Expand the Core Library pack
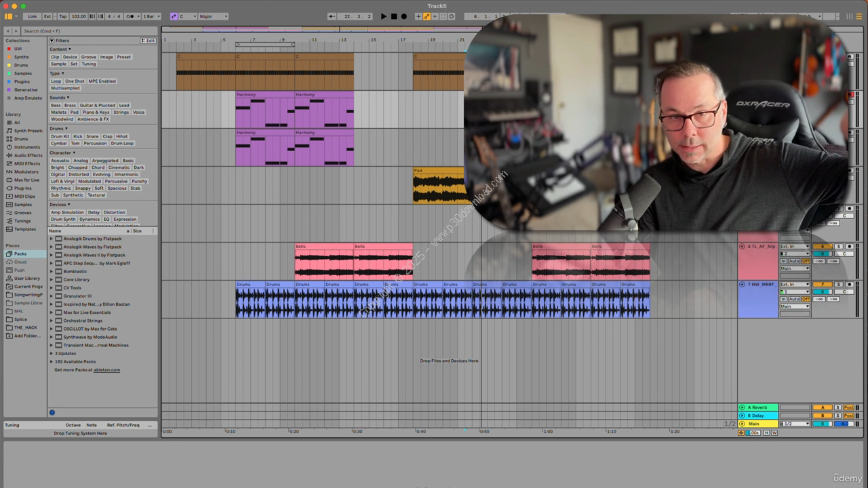The height and width of the screenshot is (488, 868). click(51, 279)
